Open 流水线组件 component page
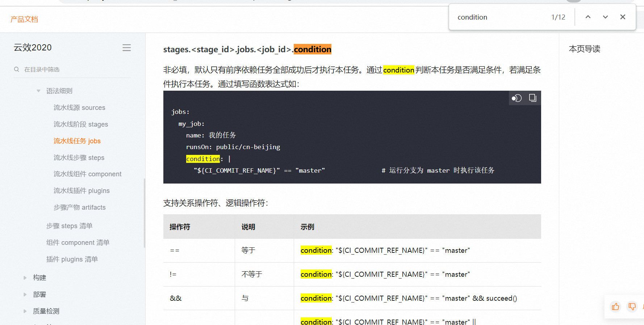644x325 pixels. [x=87, y=174]
